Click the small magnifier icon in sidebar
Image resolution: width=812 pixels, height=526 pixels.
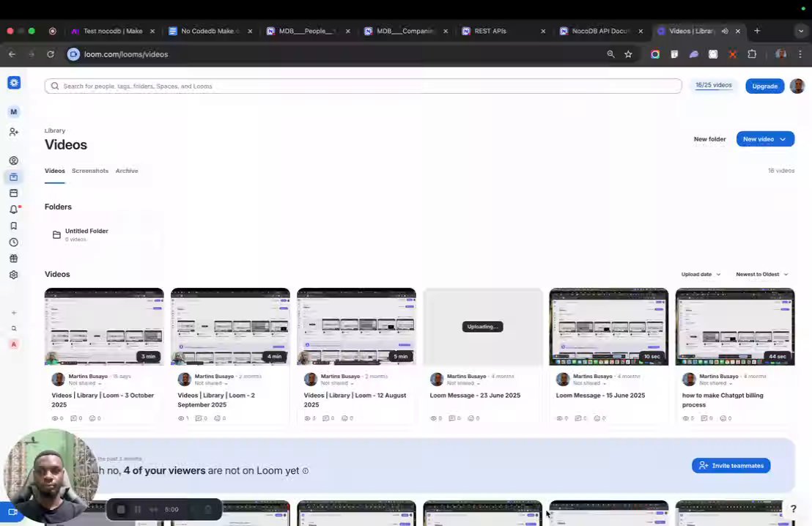(14, 329)
